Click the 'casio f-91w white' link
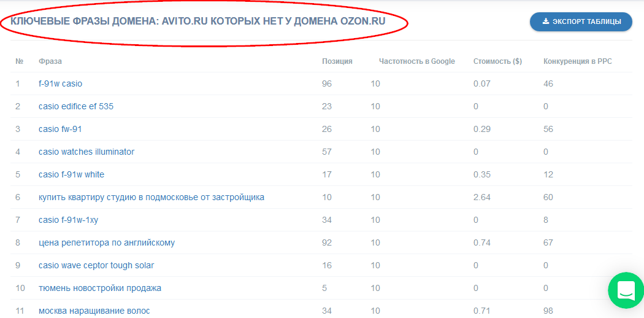The image size is (644, 318). [x=71, y=174]
